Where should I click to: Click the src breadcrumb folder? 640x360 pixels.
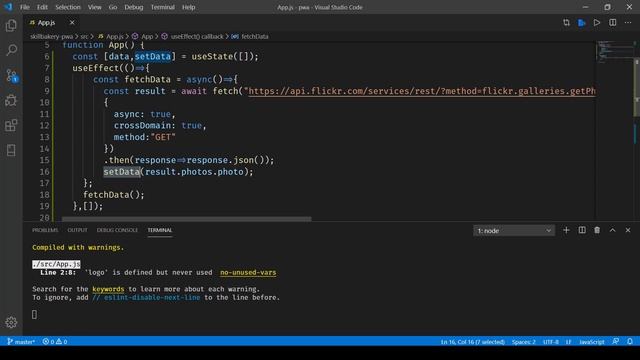click(84, 36)
